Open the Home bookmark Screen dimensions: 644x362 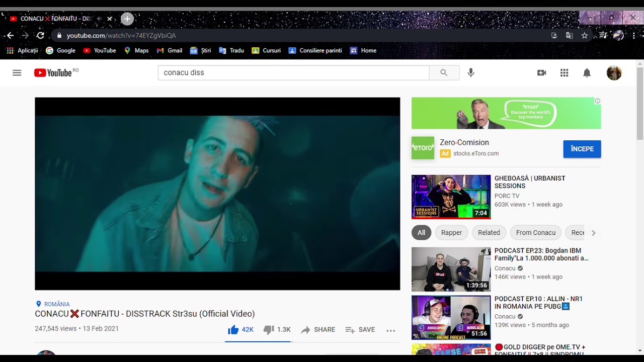(363, 50)
